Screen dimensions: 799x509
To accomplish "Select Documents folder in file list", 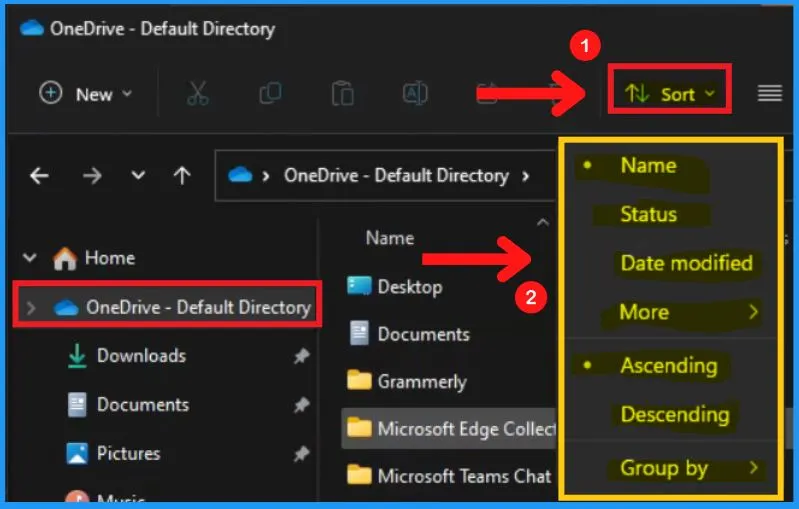I will click(423, 334).
